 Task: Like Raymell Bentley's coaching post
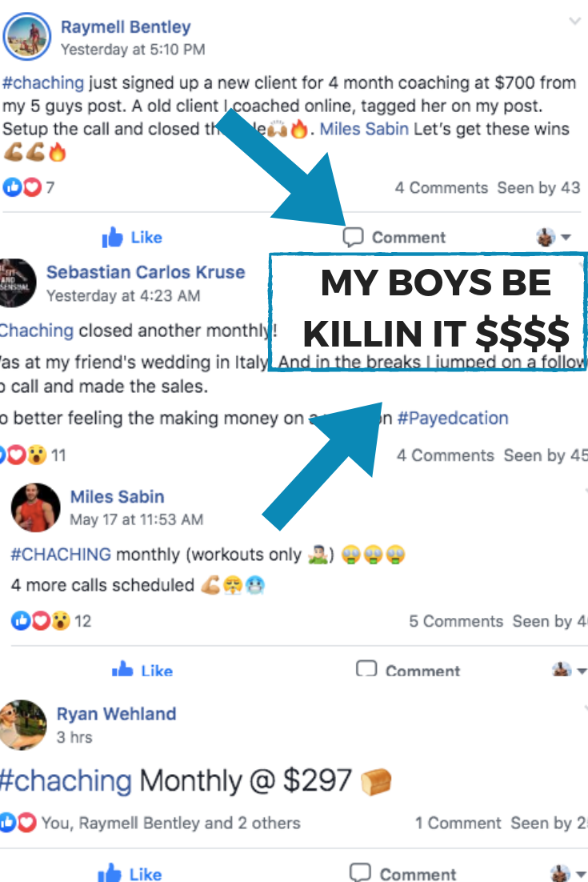(x=132, y=238)
